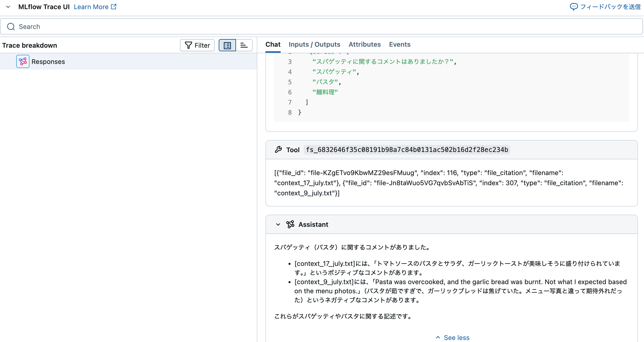Click the Learn More link
644x342 pixels.
(x=91, y=7)
